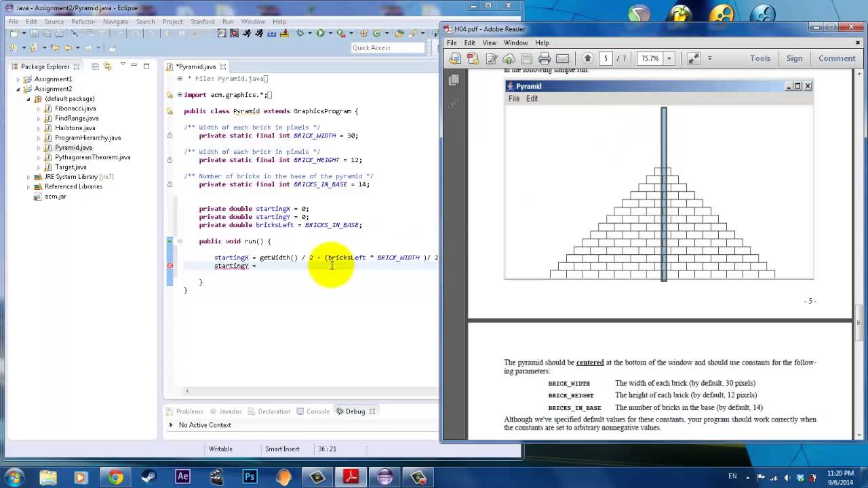This screenshot has width=868, height=488.
Task: Select acm.jar in Package Explorer
Action: [56, 196]
